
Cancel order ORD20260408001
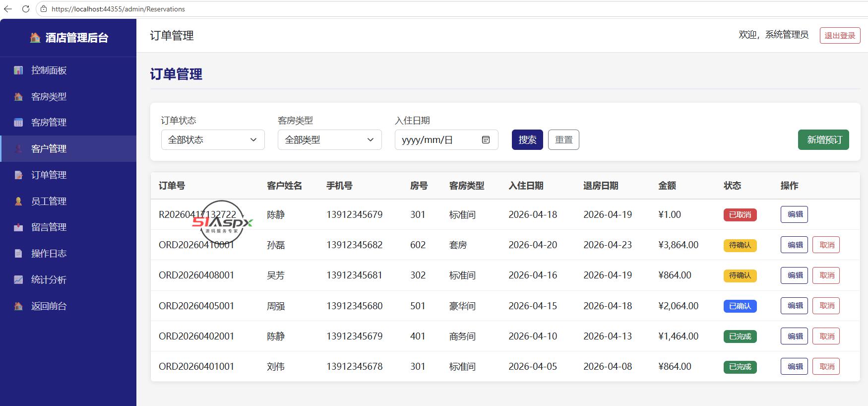(x=826, y=275)
